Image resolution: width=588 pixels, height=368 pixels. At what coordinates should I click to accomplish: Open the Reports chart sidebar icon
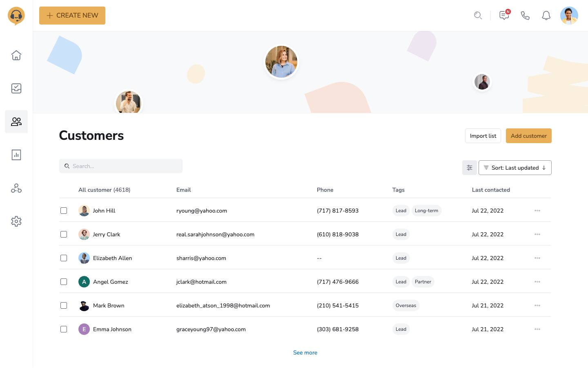tap(16, 155)
